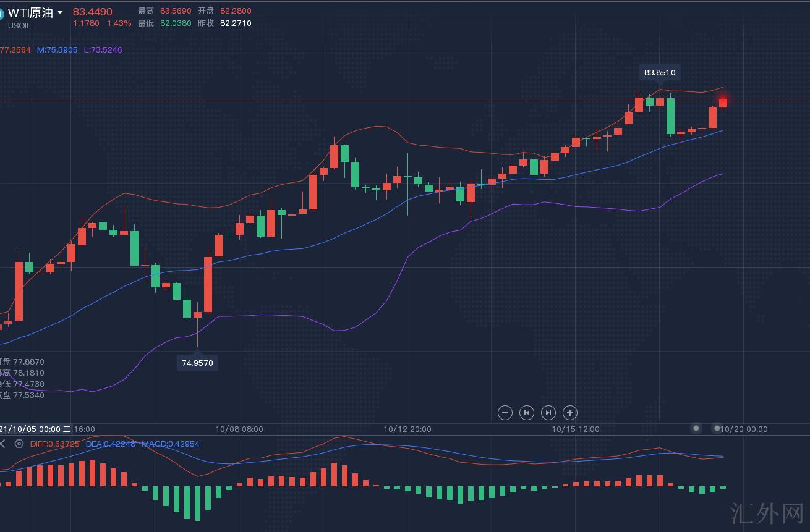The width and height of the screenshot is (810, 532).
Task: Click the 最低 value 82.0380
Action: pyautogui.click(x=176, y=23)
